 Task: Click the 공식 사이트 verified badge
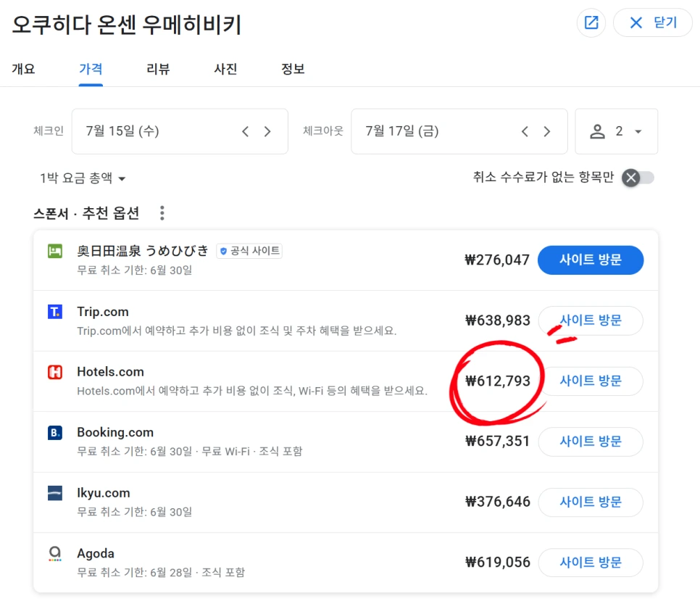[x=249, y=251]
